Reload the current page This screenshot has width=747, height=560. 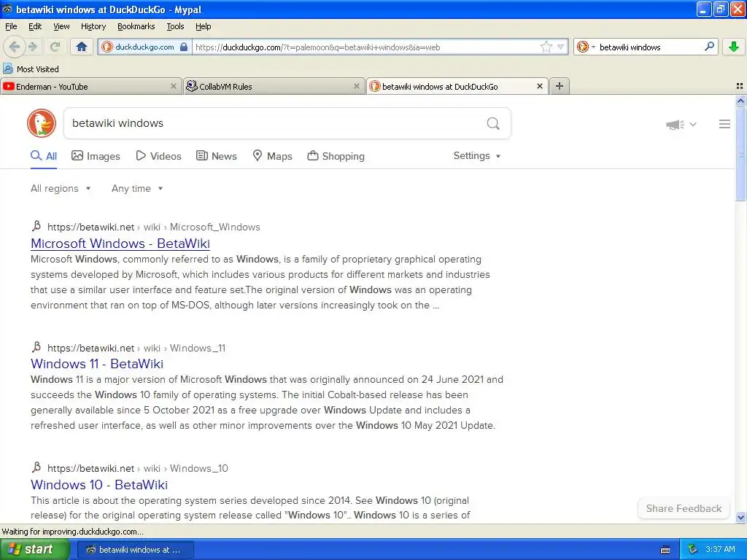(55, 47)
